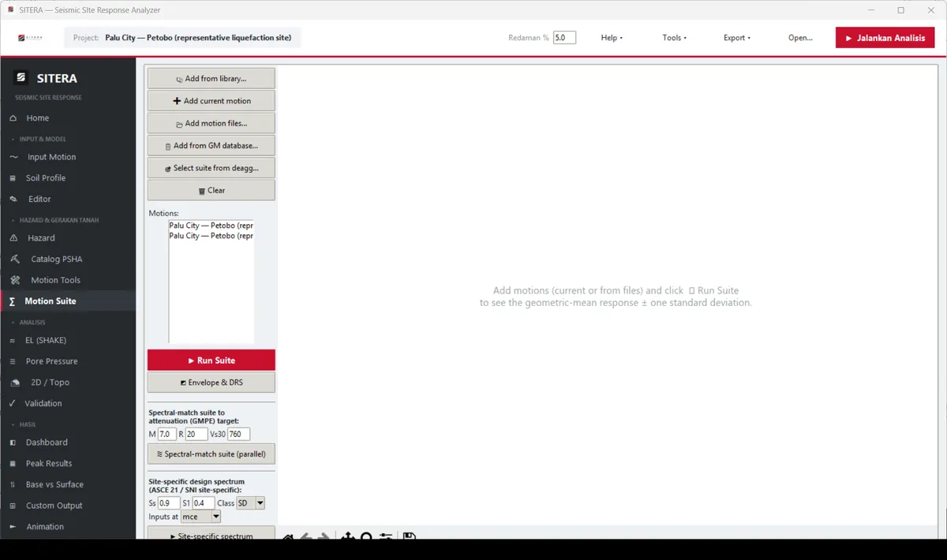The image size is (947, 560).
Task: Click Envelope & DRS button
Action: (x=211, y=383)
